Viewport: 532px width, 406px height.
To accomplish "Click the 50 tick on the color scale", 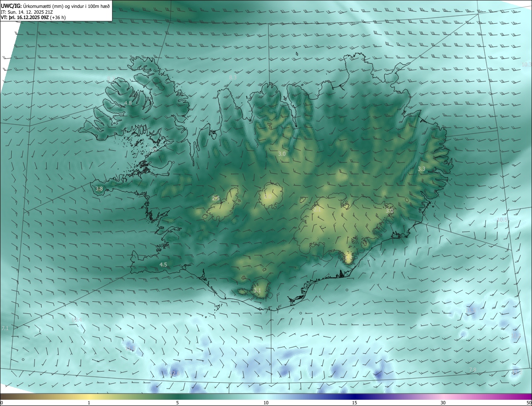I will pyautogui.click(x=529, y=403).
